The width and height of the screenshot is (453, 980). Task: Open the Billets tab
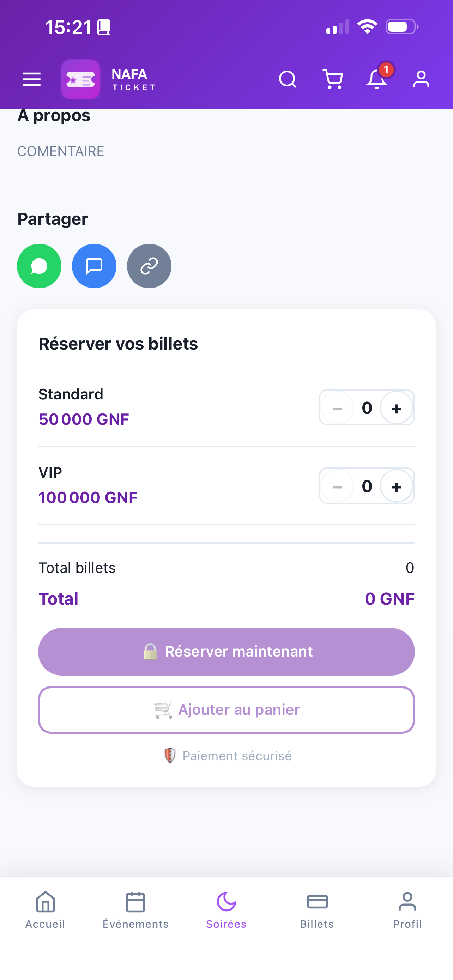(x=317, y=910)
